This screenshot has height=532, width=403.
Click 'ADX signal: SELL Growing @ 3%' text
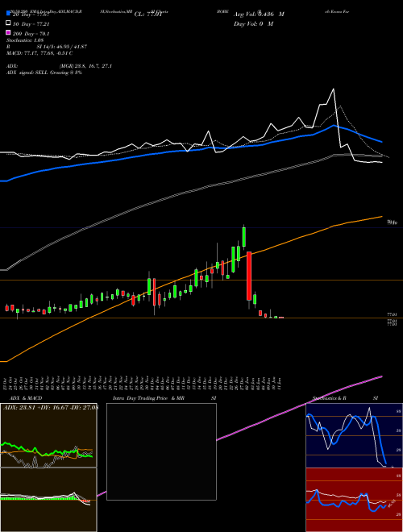[x=44, y=73]
